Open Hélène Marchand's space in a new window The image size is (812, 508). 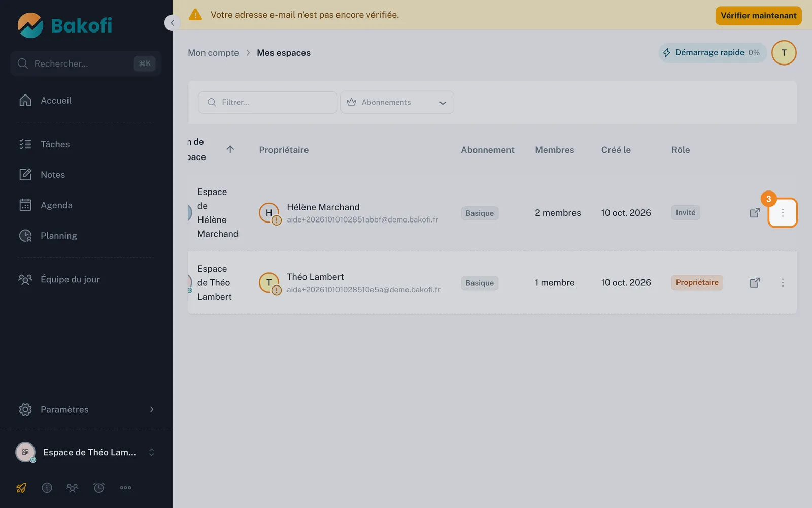(x=755, y=213)
